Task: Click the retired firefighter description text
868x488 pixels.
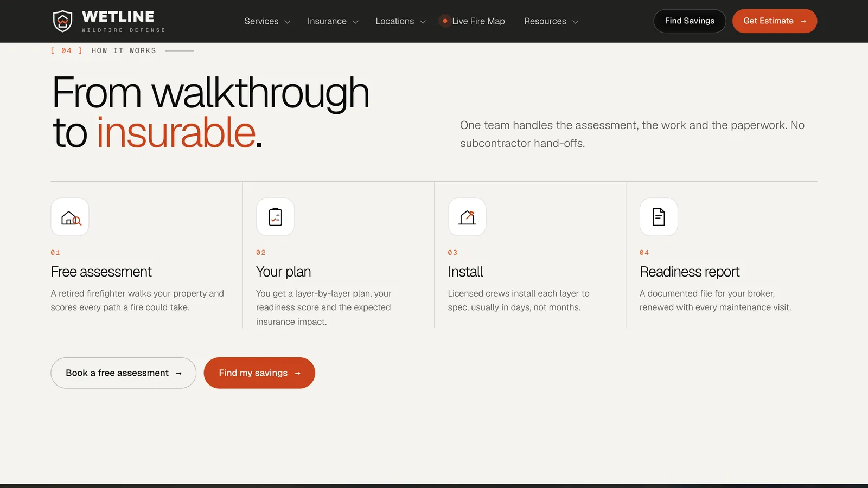Action: pyautogui.click(x=137, y=300)
